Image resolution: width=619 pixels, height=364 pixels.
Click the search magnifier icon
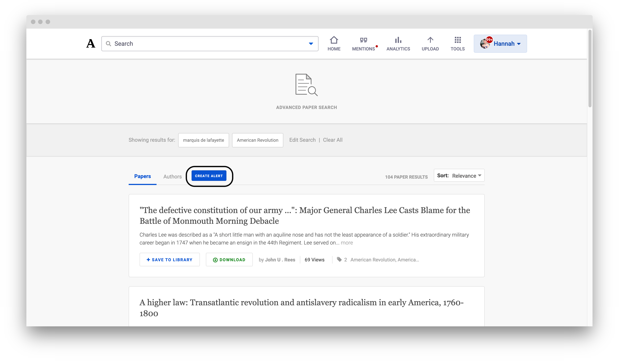click(109, 43)
